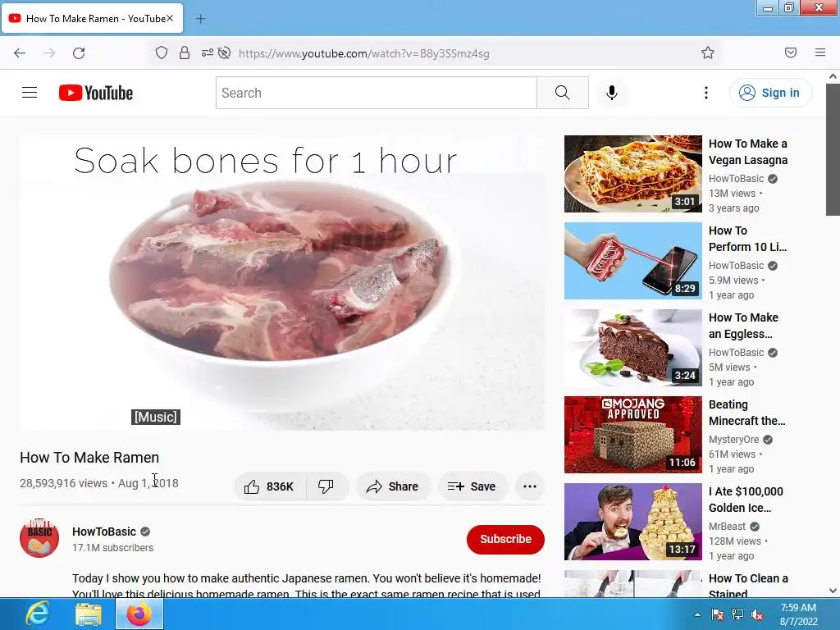Open the MrBeast channel link
This screenshot has width=840, height=630.
click(727, 526)
